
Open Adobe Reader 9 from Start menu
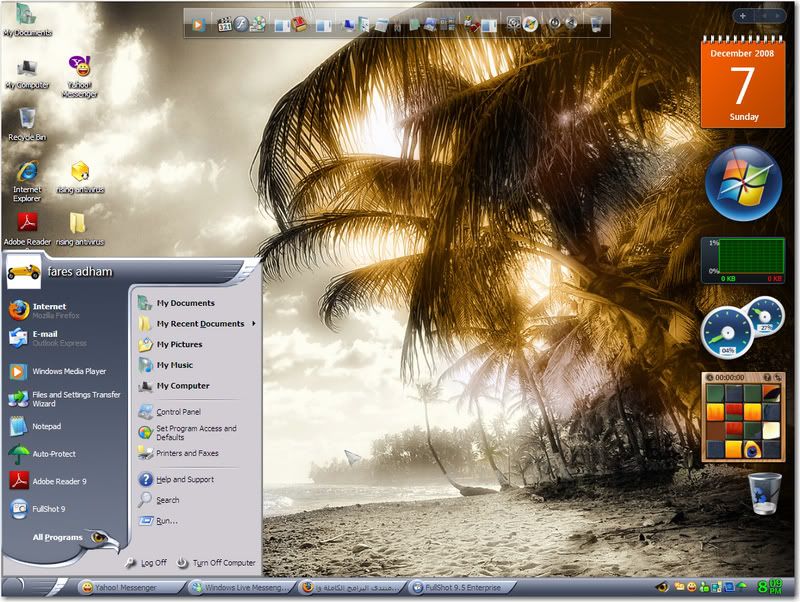[x=59, y=481]
